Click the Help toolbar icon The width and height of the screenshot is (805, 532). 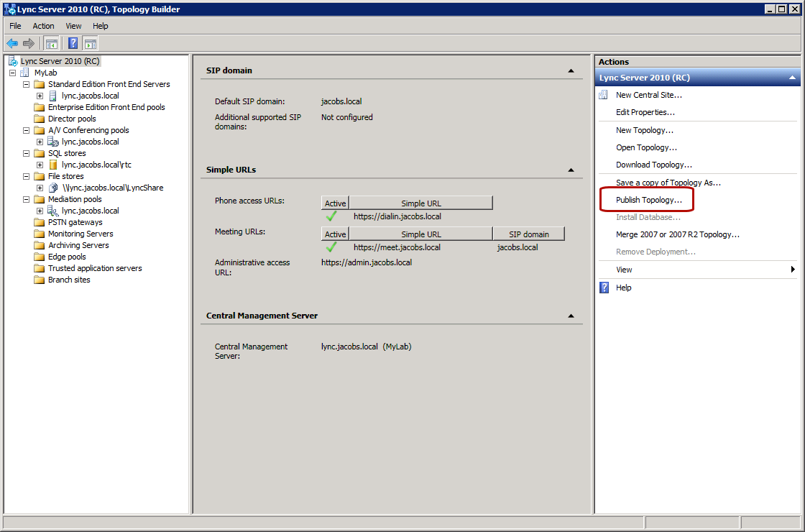pos(73,44)
